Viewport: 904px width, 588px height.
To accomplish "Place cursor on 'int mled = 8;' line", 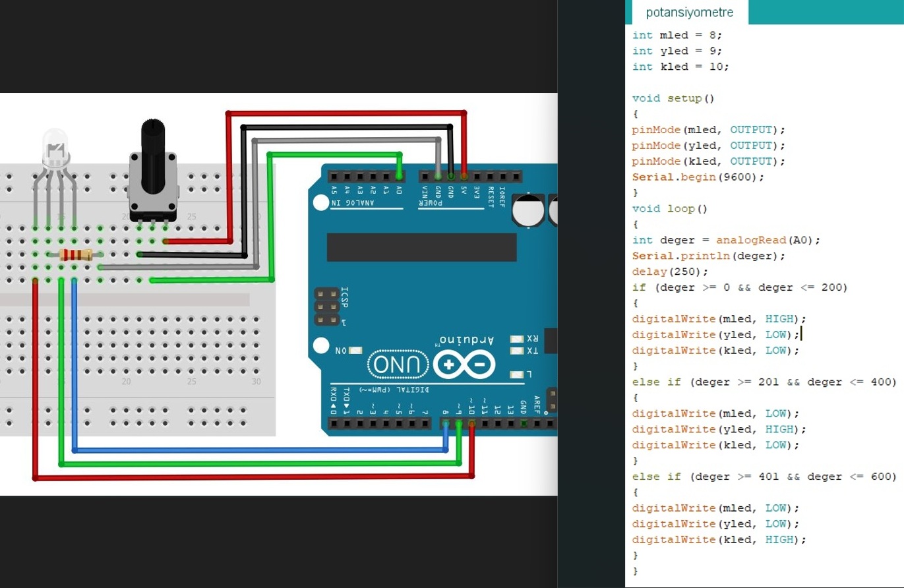I will click(677, 35).
